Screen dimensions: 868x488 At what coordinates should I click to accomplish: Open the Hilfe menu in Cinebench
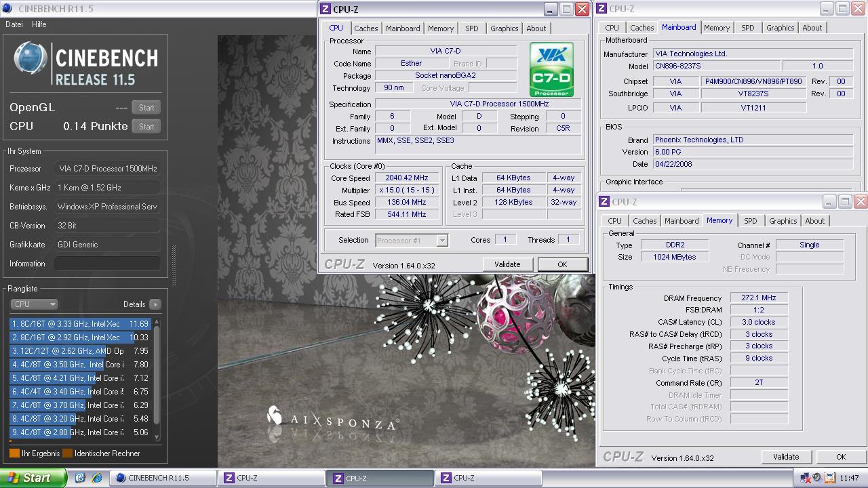click(x=39, y=24)
